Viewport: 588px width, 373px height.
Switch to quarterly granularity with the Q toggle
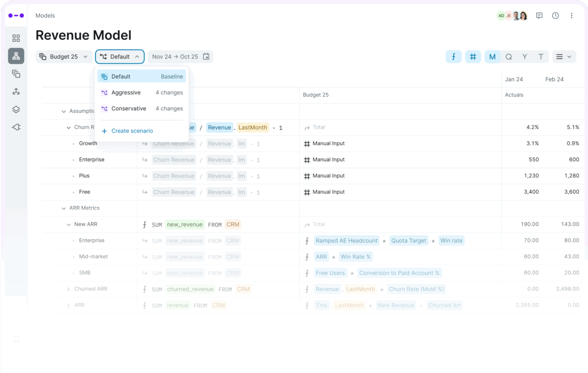pyautogui.click(x=509, y=56)
